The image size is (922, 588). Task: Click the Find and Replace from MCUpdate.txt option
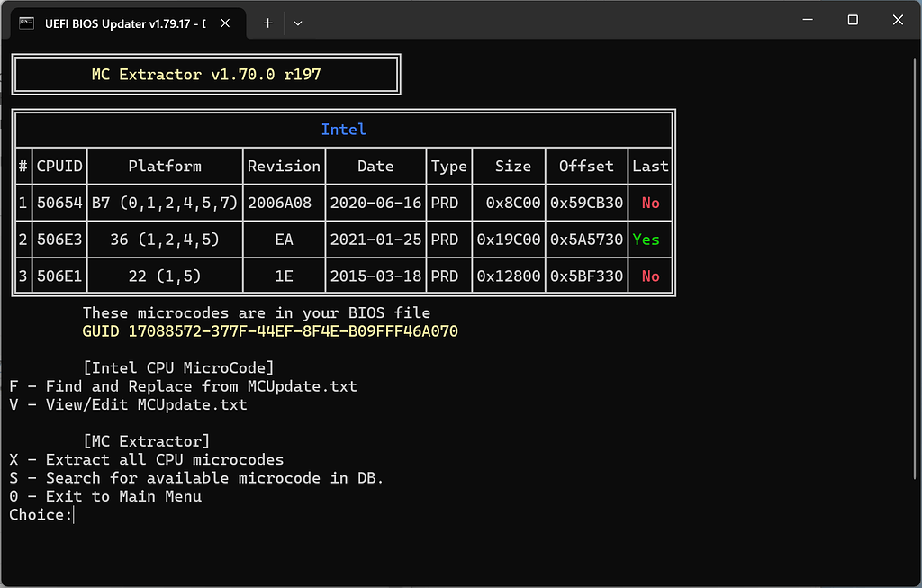[x=184, y=386]
